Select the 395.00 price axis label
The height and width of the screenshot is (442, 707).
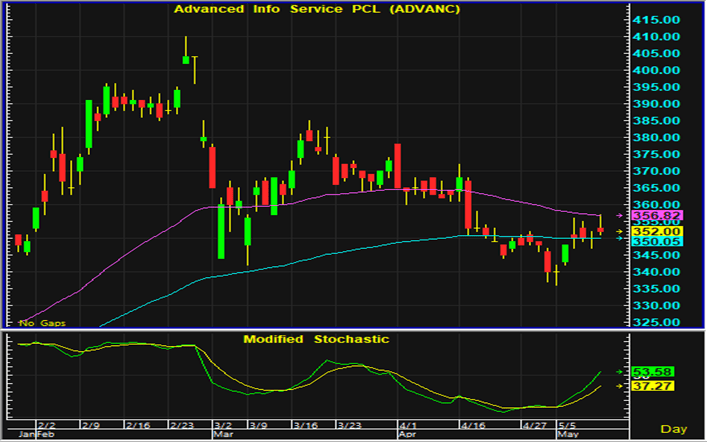[656, 87]
